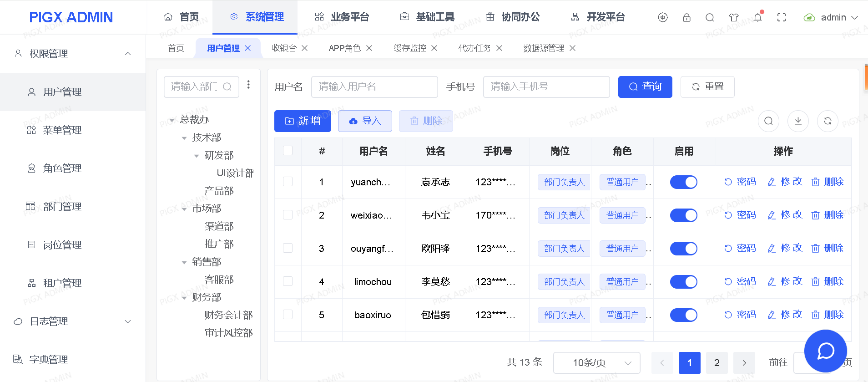Open 开发平台 top menu
868x382 pixels.
[x=598, y=17]
